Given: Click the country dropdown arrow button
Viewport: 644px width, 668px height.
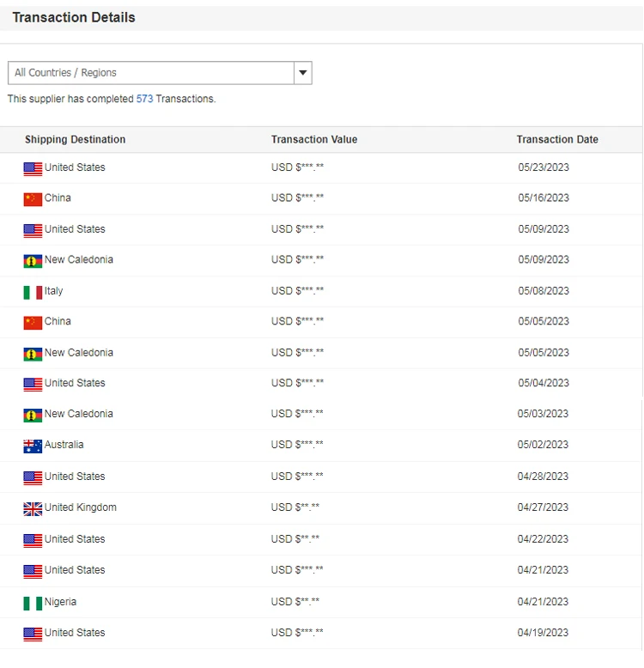Looking at the screenshot, I should (x=302, y=73).
